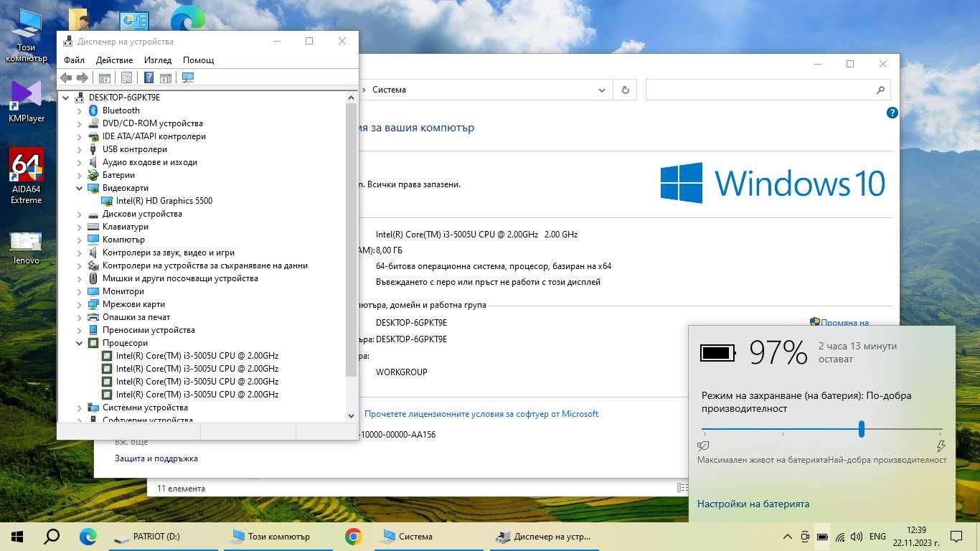Screen dimensions: 980x551
Task: Collapse the Процесори node
Action: point(80,343)
